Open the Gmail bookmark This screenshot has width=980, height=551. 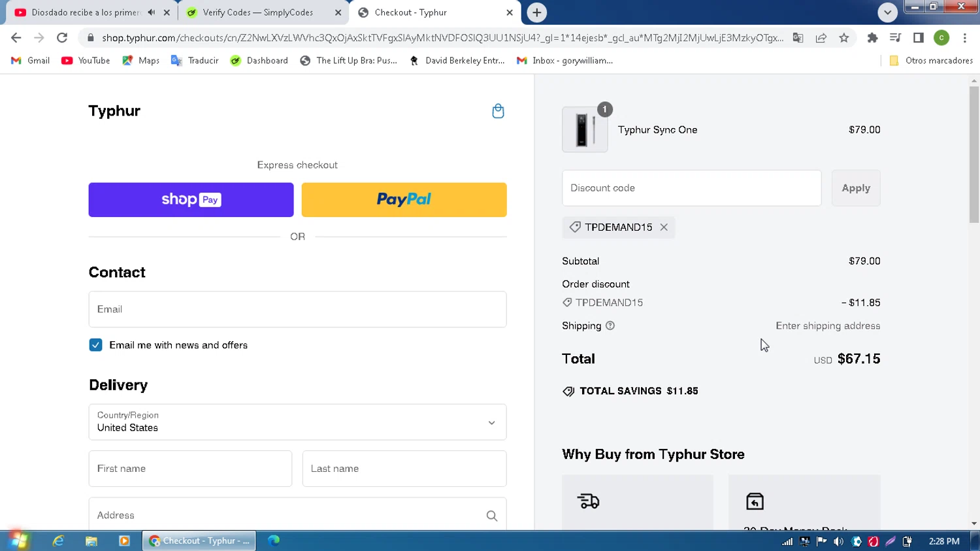point(30,60)
